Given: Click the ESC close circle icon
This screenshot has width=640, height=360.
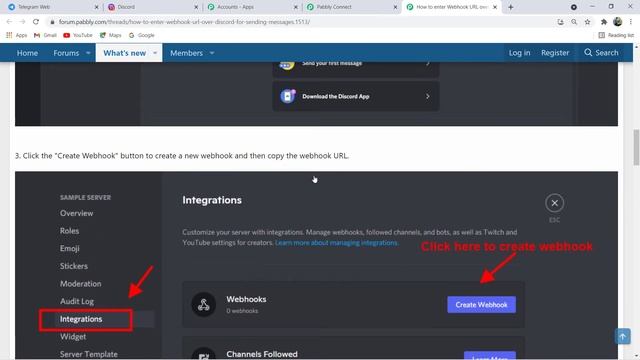Looking at the screenshot, I should pos(554,203).
